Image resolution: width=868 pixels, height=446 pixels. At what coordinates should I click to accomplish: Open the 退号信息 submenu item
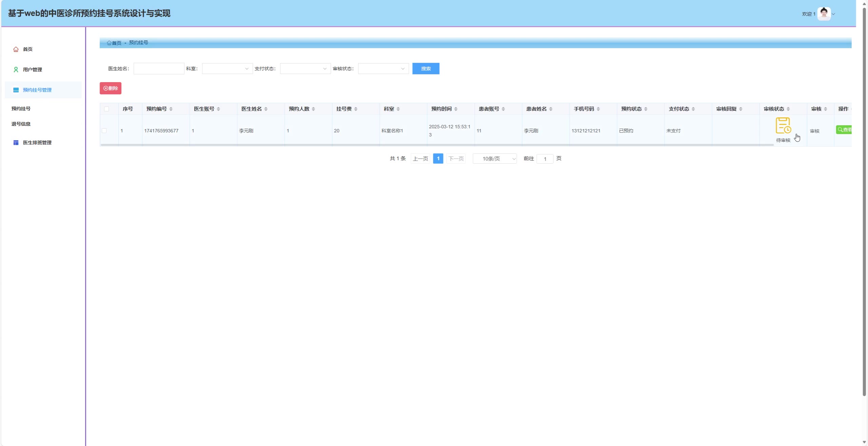click(x=21, y=124)
